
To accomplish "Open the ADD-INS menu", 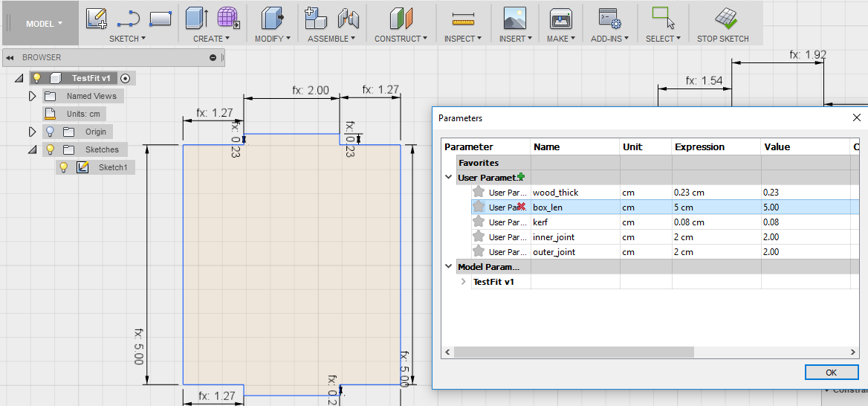I will click(x=609, y=39).
